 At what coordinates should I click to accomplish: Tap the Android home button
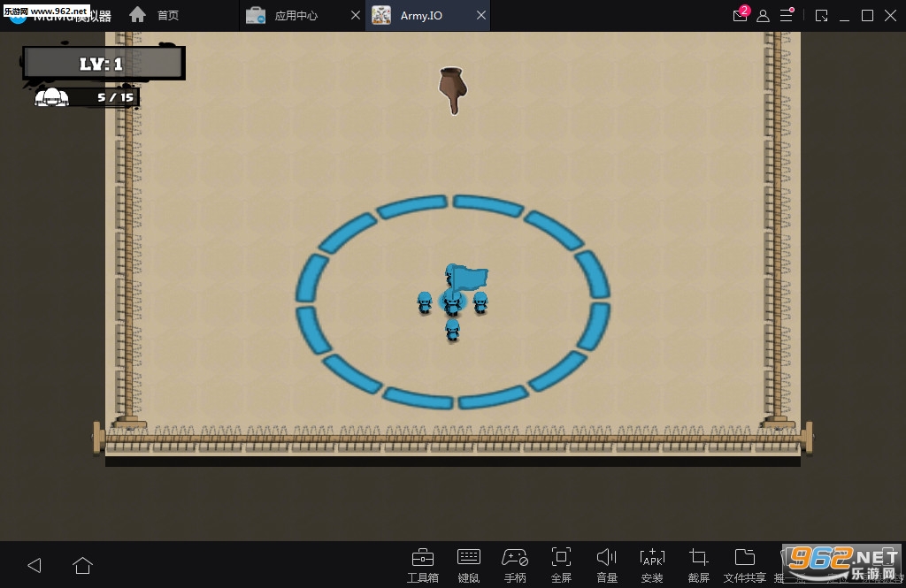click(x=82, y=565)
